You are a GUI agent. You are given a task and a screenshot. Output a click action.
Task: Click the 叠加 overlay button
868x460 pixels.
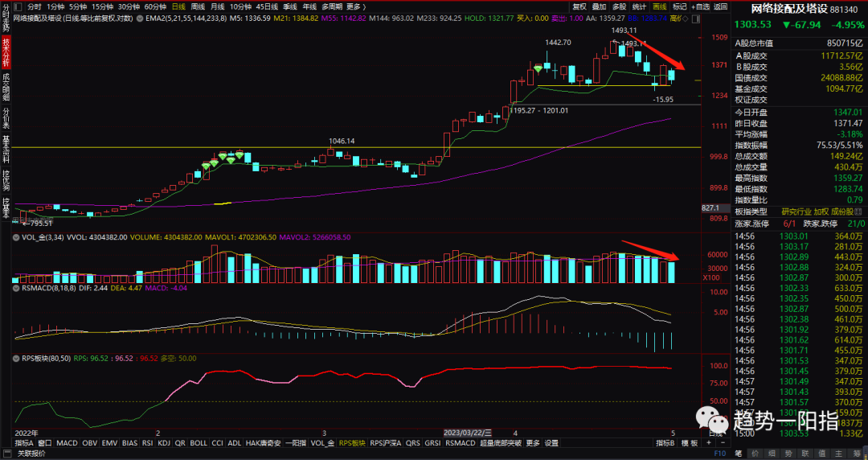[x=600, y=6]
